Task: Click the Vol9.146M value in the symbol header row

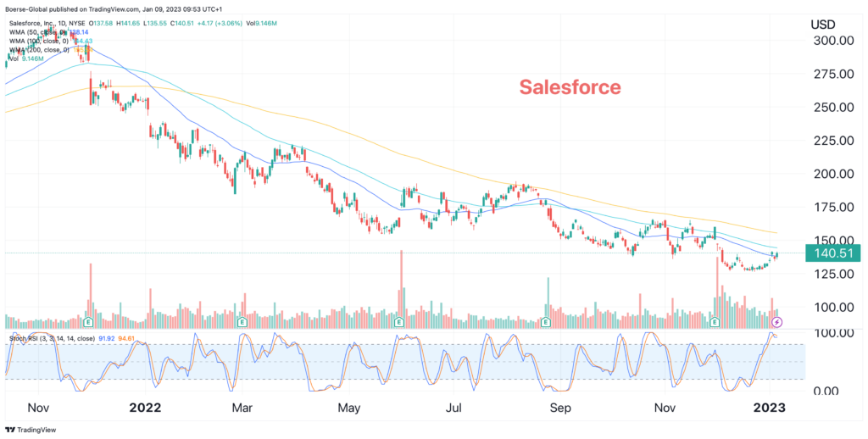Action: click(262, 23)
